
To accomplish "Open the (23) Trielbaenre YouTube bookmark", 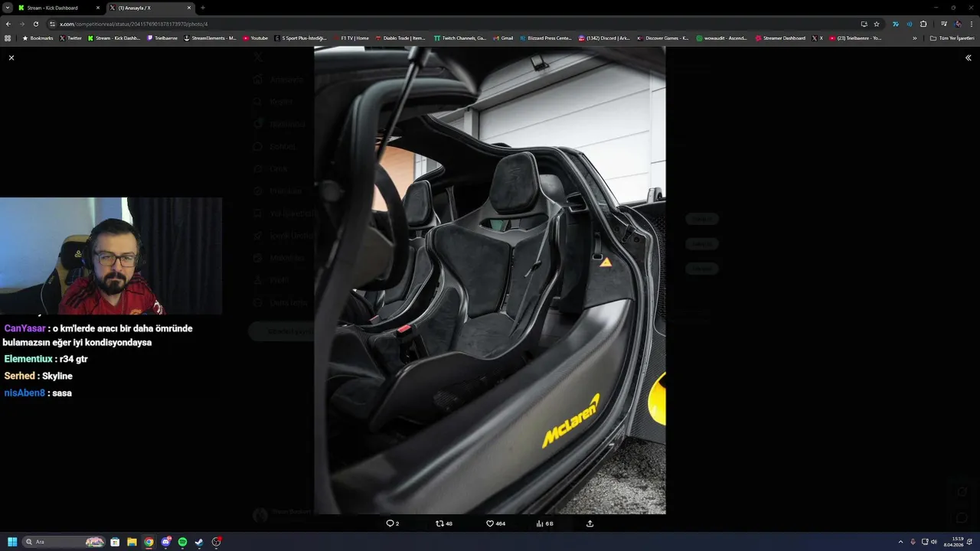I will [855, 37].
